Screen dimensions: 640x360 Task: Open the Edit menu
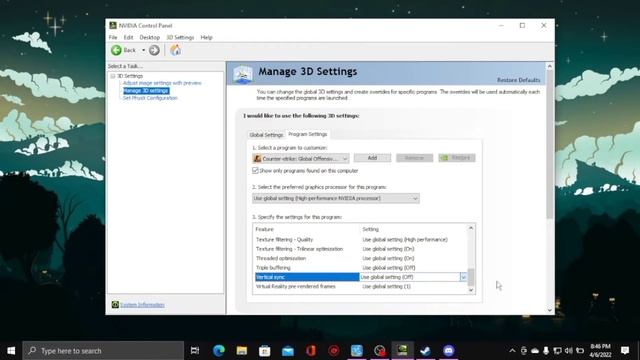point(129,37)
